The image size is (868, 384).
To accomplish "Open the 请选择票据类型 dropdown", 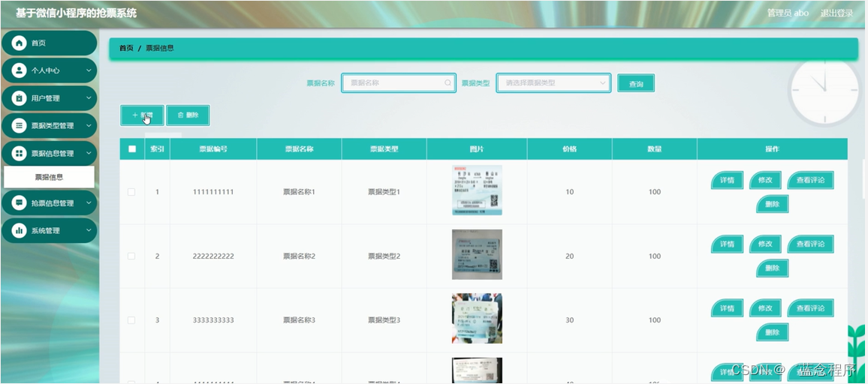I will tap(553, 83).
